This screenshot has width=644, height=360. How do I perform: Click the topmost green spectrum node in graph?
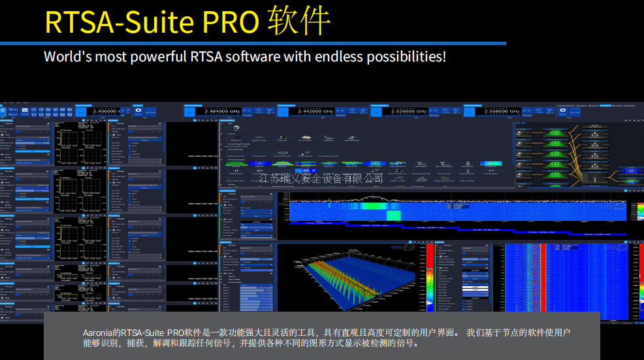[x=555, y=133]
